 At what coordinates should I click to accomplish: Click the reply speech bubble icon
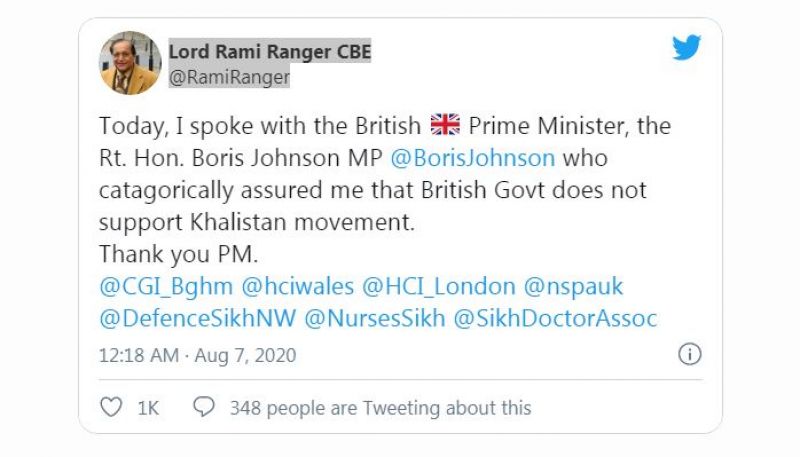tap(204, 407)
